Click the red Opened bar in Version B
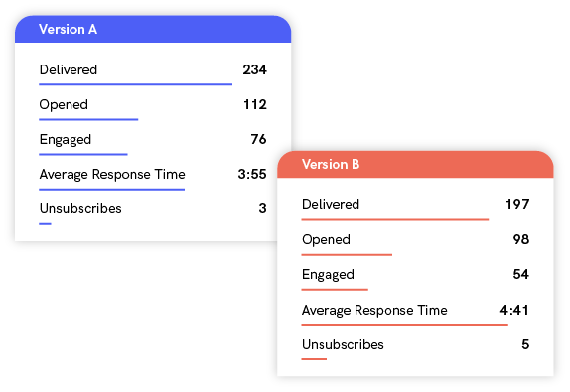 [x=347, y=255]
